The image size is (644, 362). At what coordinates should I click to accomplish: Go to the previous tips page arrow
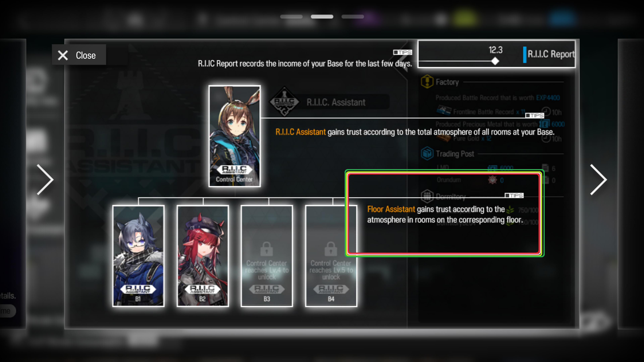[x=45, y=179]
